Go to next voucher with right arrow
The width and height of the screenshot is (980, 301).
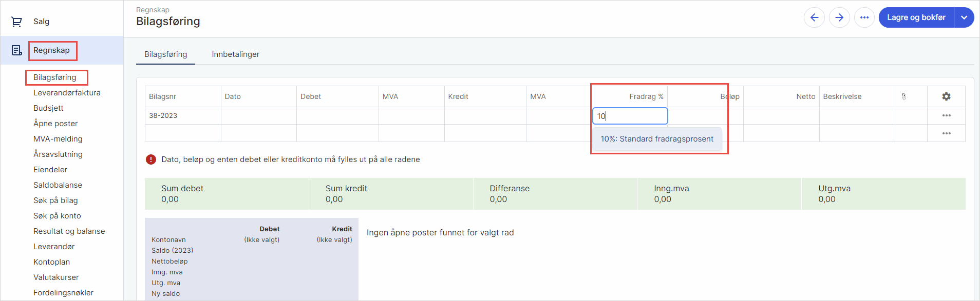coord(839,17)
